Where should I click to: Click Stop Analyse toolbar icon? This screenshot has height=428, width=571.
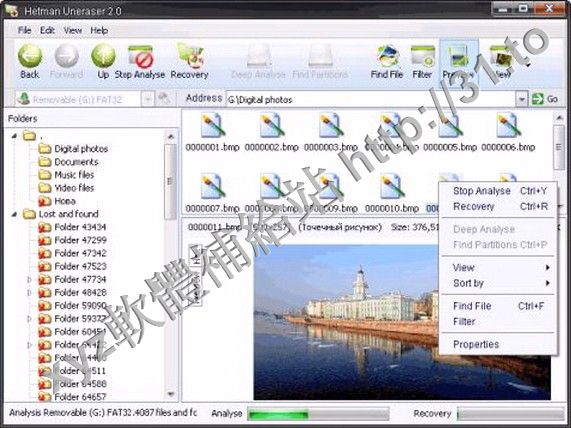pyautogui.click(x=140, y=56)
